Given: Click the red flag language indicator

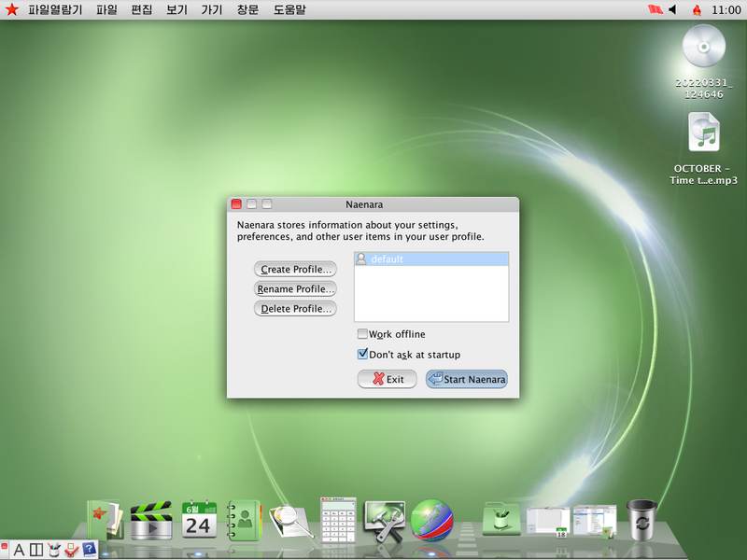Looking at the screenshot, I should point(655,9).
